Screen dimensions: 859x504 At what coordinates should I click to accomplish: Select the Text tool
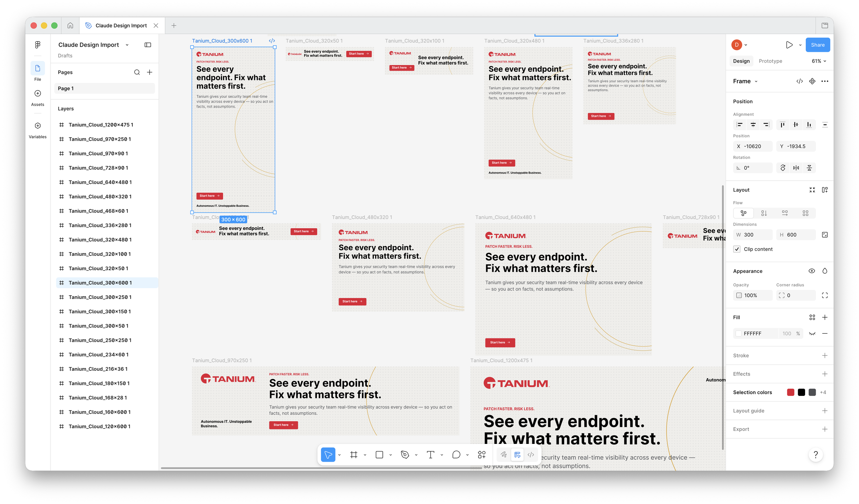431,455
